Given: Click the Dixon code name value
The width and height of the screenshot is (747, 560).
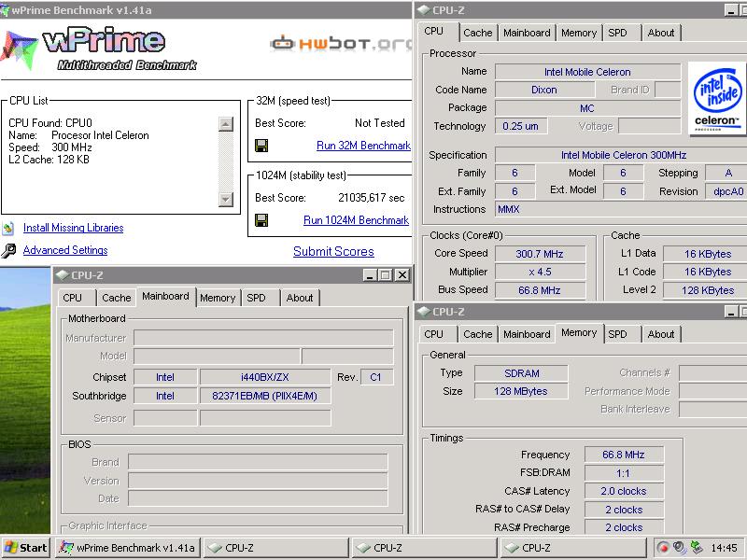Looking at the screenshot, I should (544, 90).
